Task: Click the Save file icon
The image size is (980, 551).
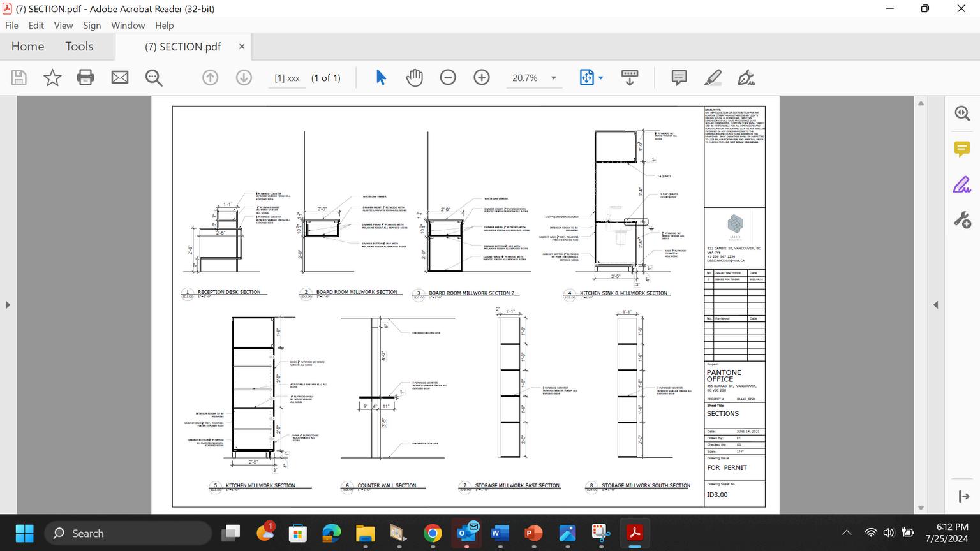Action: 19,78
